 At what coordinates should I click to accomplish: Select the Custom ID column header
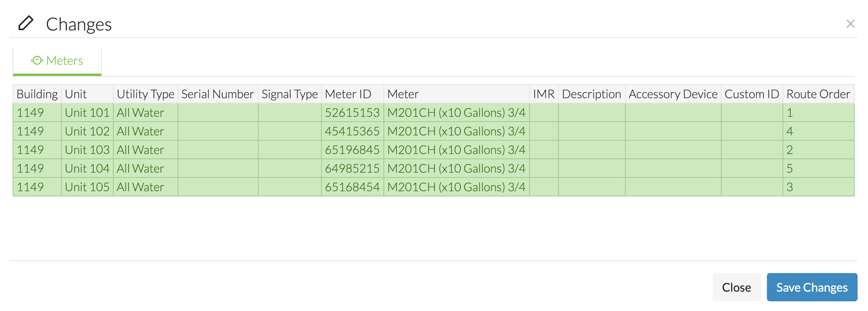[752, 94]
